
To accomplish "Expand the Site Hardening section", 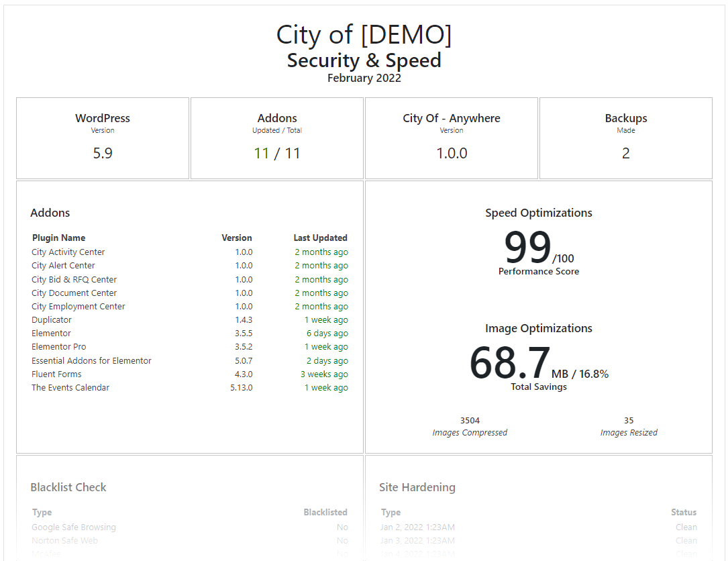I will (x=417, y=487).
